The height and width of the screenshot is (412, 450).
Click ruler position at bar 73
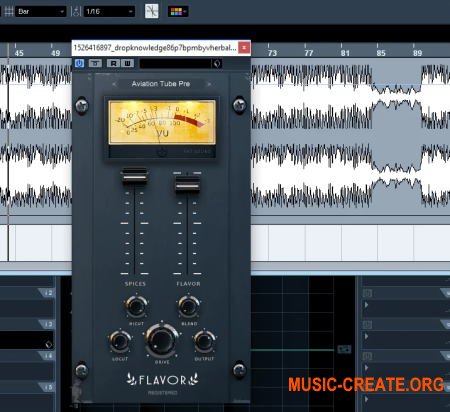pyautogui.click(x=272, y=53)
